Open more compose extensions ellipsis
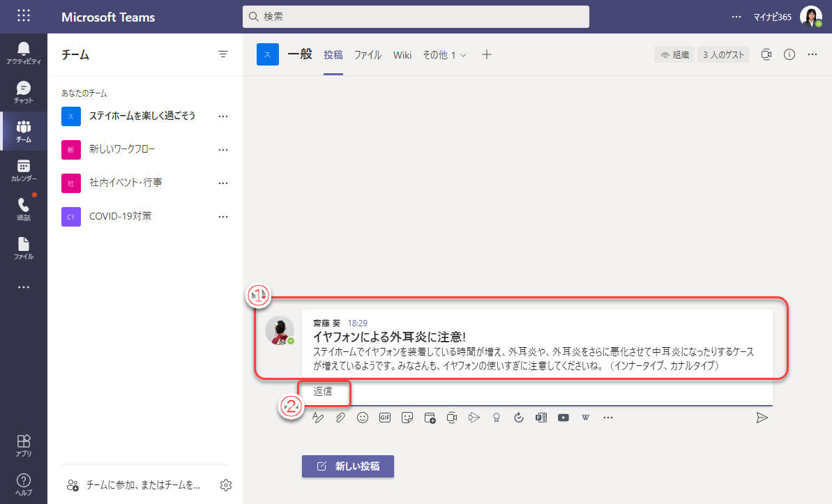This screenshot has width=832, height=504. click(608, 418)
